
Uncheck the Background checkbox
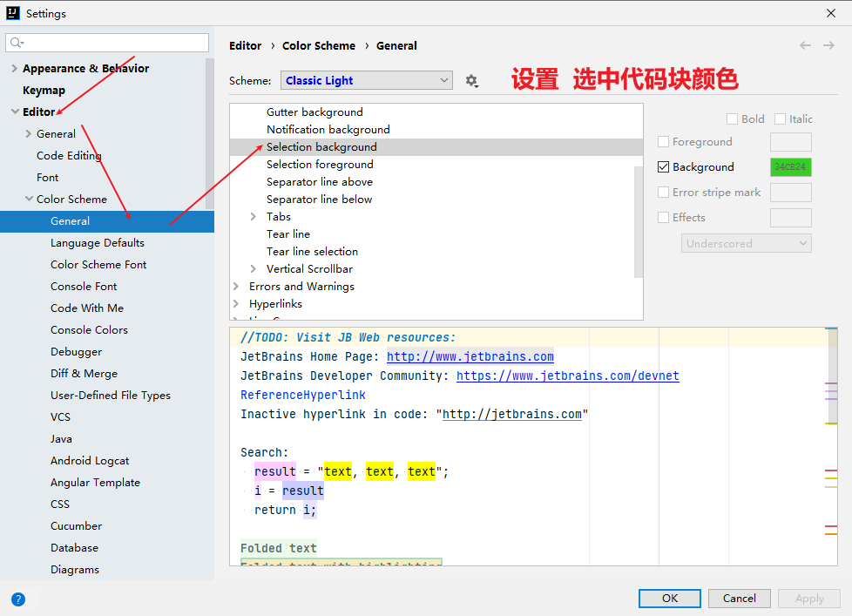(663, 166)
